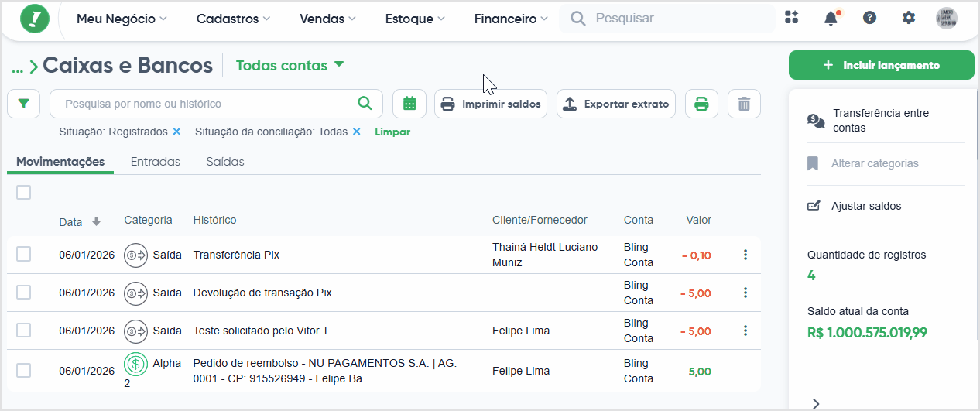The height and width of the screenshot is (411, 980).
Task: Open the notifications bell
Action: point(831,18)
